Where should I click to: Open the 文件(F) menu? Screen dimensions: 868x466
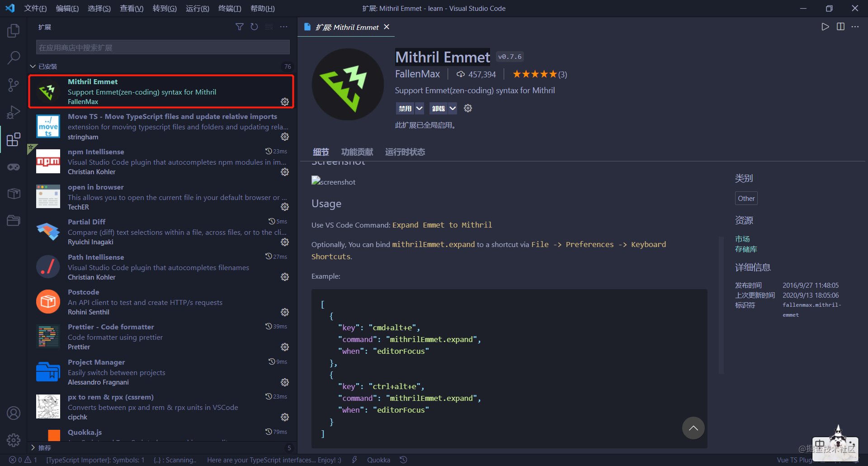35,9
